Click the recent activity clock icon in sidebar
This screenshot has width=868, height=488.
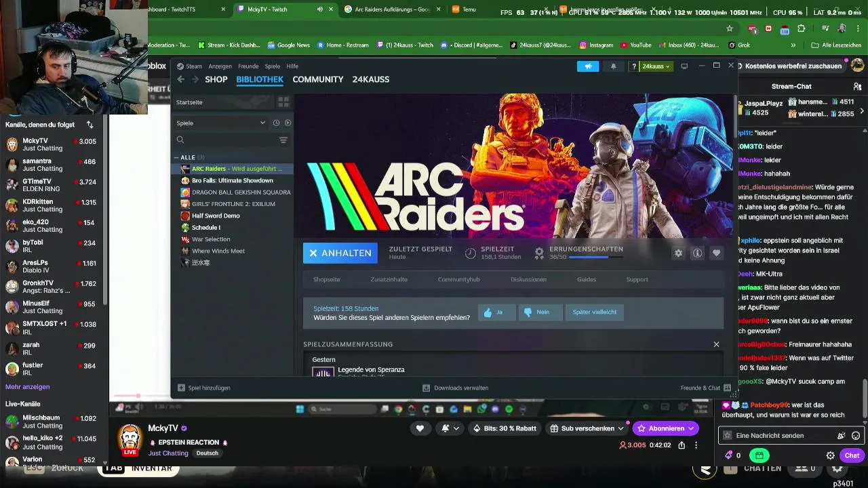coord(276,123)
